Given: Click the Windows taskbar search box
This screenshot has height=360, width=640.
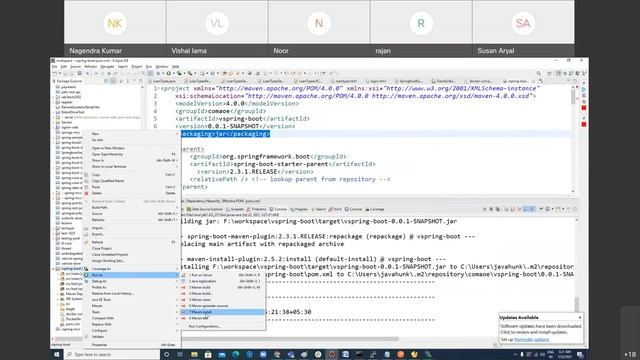Looking at the screenshot, I should point(111,354).
